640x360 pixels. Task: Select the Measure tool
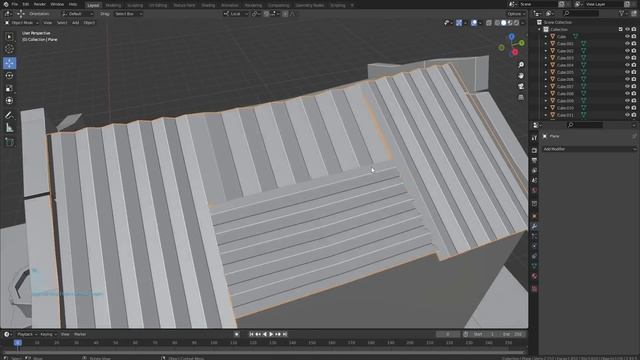coord(9,128)
